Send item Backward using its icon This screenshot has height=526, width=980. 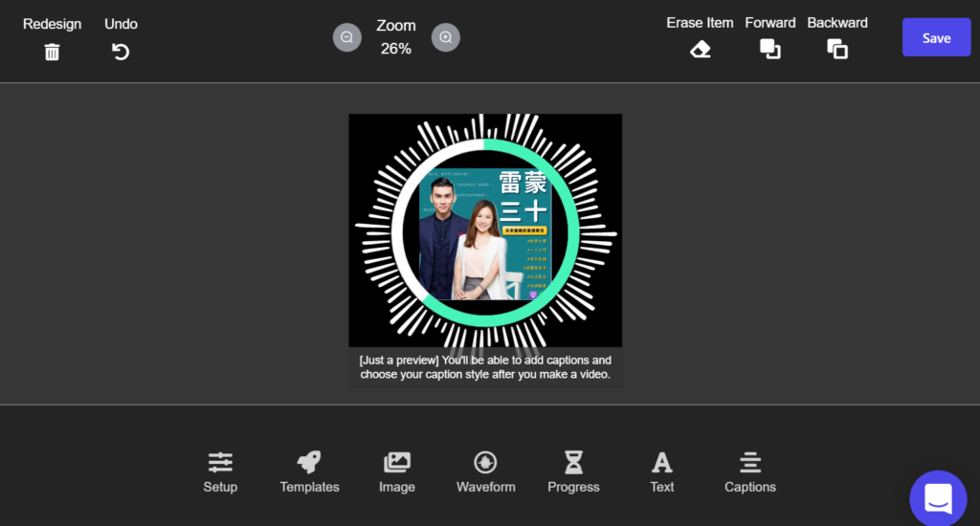pyautogui.click(x=837, y=49)
